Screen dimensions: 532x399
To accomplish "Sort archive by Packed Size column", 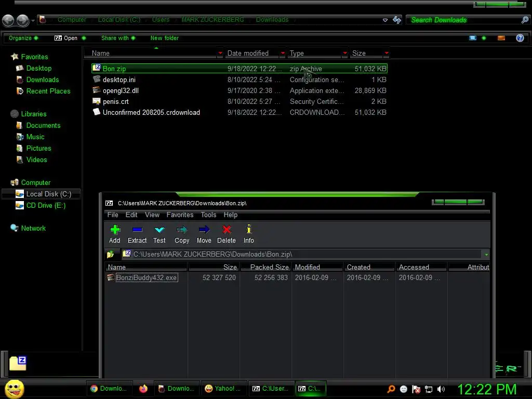I will [x=267, y=267].
